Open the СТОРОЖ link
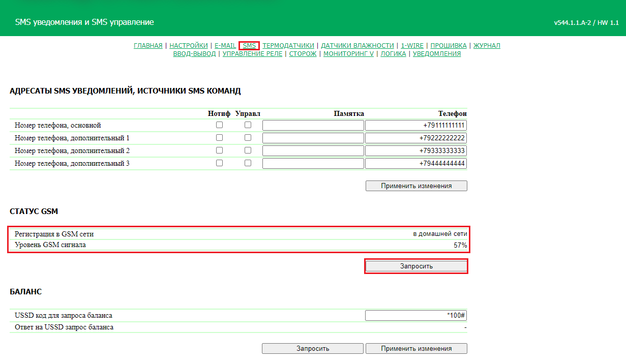This screenshot has width=626, height=364. point(303,53)
